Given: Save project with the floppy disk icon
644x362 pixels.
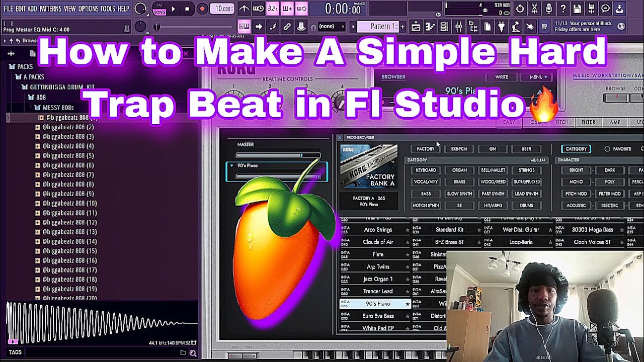Looking at the screenshot, I should point(577,9).
